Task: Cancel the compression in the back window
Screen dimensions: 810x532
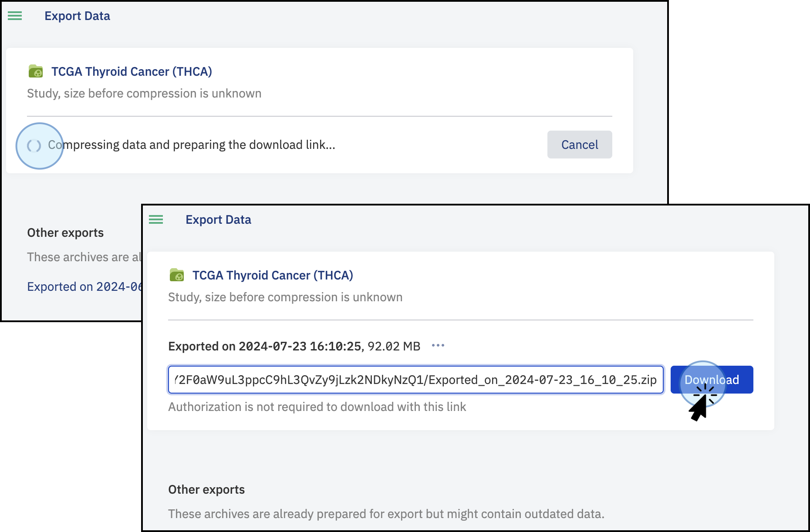Action: (580, 145)
